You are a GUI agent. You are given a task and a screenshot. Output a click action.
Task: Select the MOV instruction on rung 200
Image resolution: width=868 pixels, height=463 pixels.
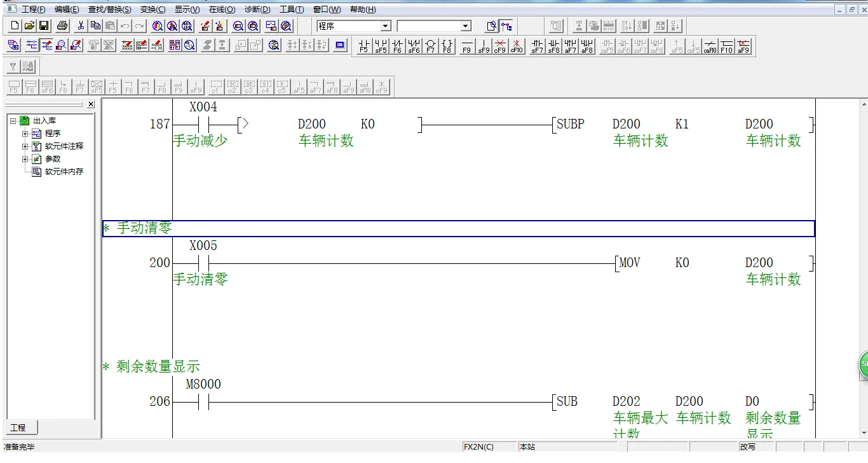click(x=630, y=263)
